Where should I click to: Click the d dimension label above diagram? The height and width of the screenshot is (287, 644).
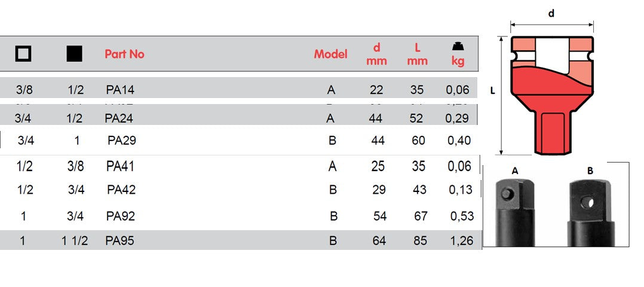click(551, 13)
